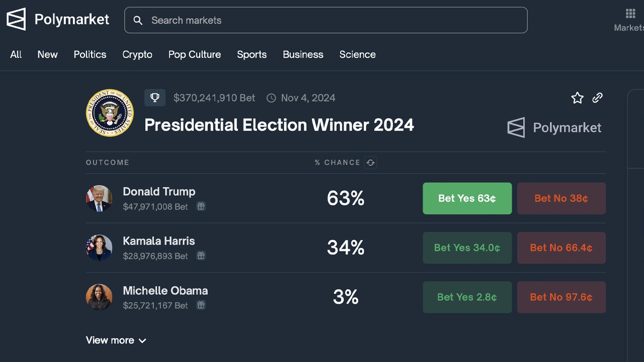Open the Markets grid icon
The image size is (644, 362).
tap(630, 14)
